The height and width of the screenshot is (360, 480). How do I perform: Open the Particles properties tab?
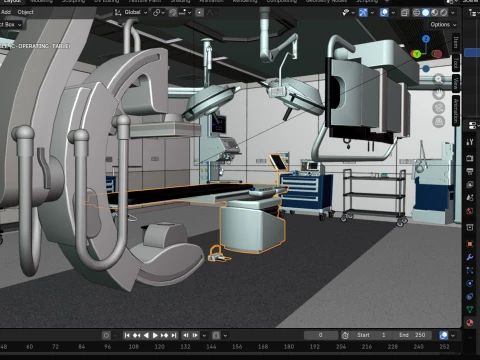click(x=470, y=270)
